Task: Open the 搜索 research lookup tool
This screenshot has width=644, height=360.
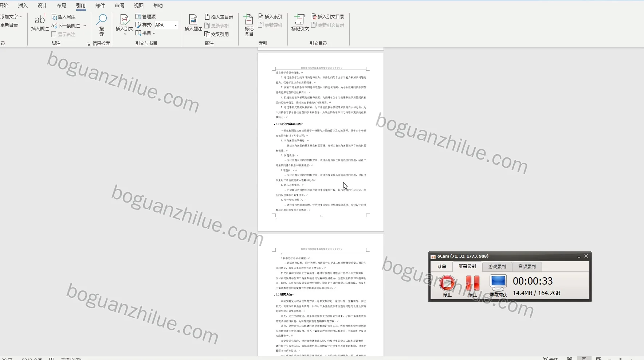Action: coord(101,25)
